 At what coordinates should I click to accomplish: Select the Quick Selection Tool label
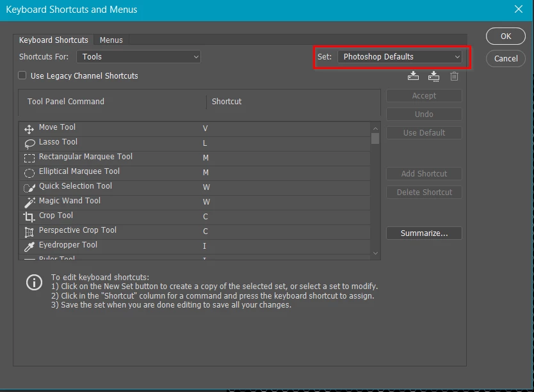(x=76, y=186)
